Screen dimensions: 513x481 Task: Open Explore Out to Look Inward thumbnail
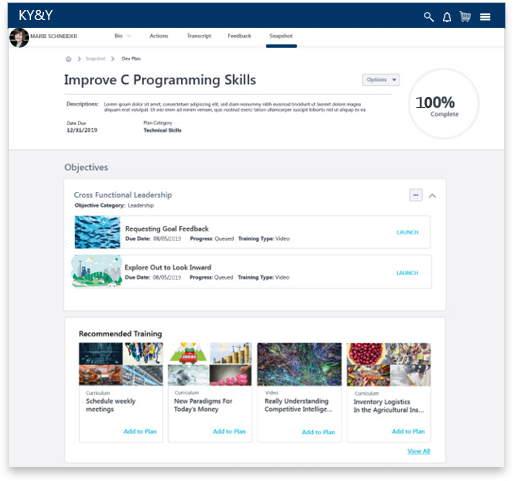pos(97,271)
